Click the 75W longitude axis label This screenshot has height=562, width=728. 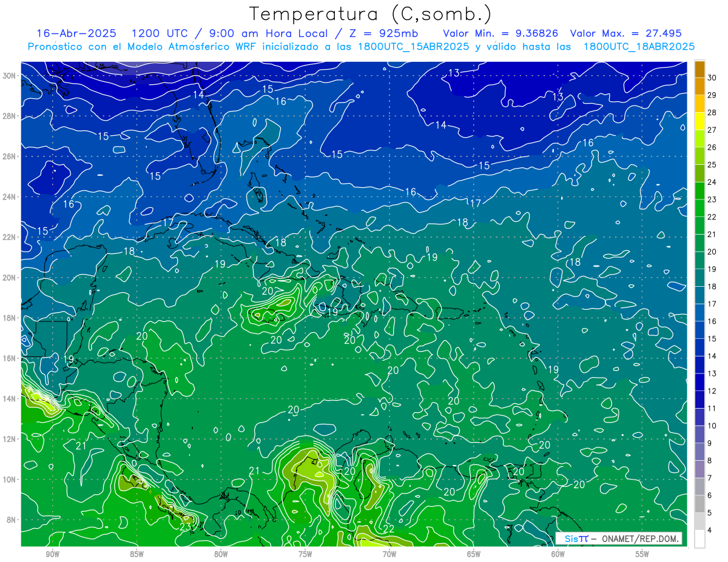305,554
